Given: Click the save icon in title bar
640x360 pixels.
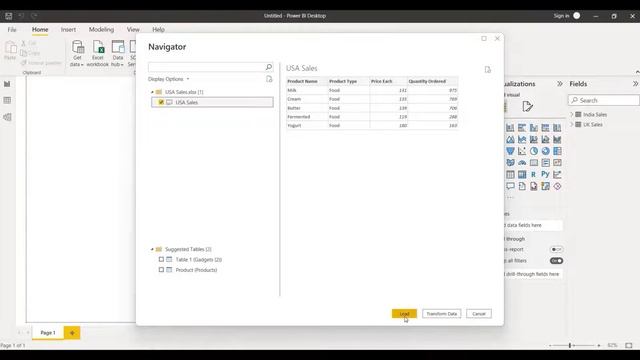Looking at the screenshot, I should coord(9,16).
